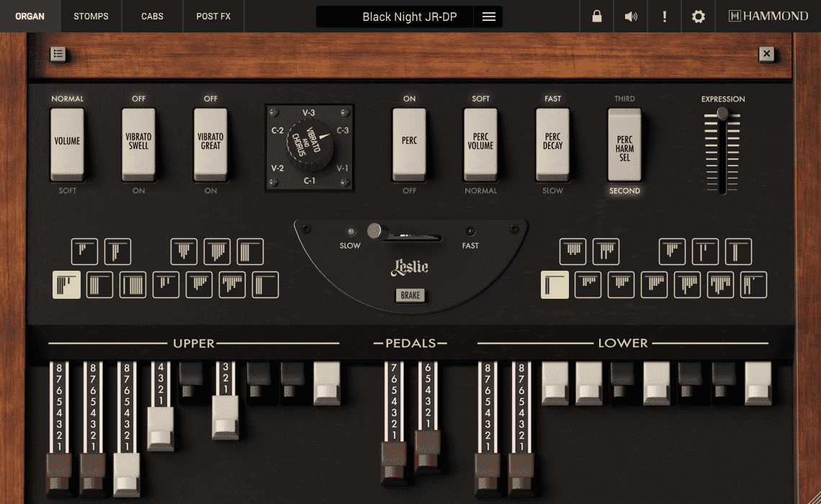Image resolution: width=821 pixels, height=504 pixels.
Task: Click the third UPPER drawbar white handle
Action: (127, 474)
